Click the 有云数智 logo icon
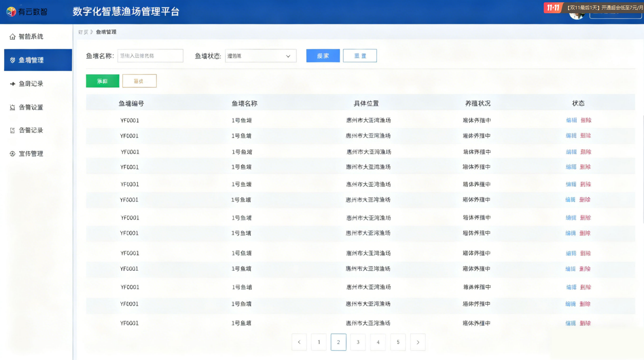644x360 pixels. tap(11, 12)
